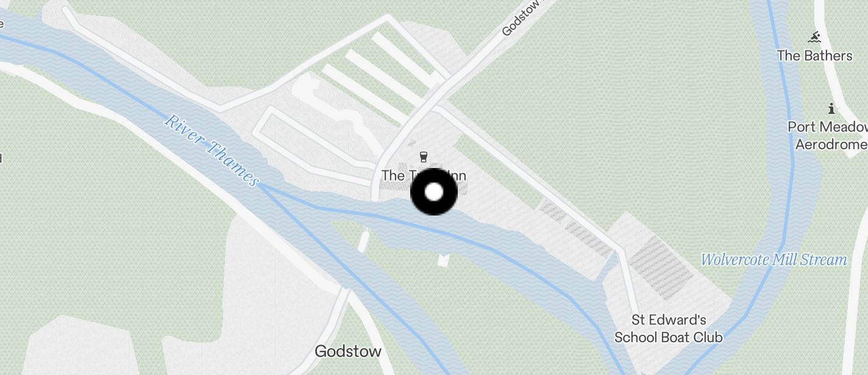868x375 pixels.
Task: Select The Trout Inn place label
Action: coord(424,176)
